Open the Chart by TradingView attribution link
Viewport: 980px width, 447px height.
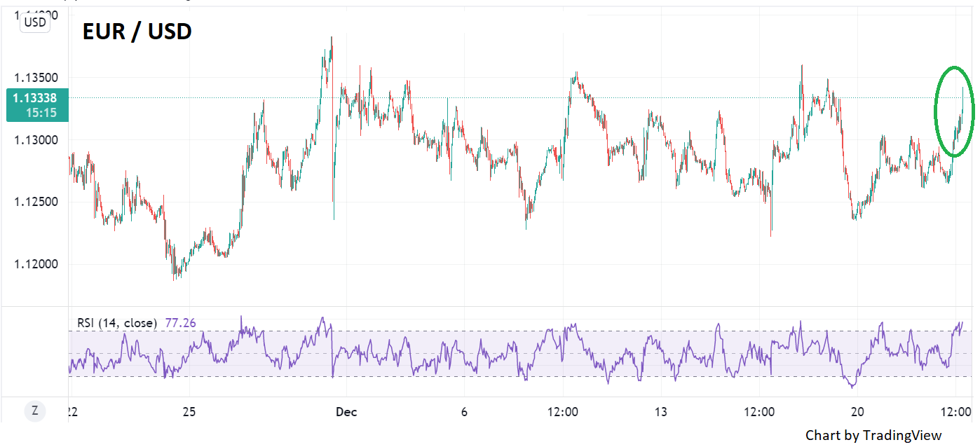(873, 435)
